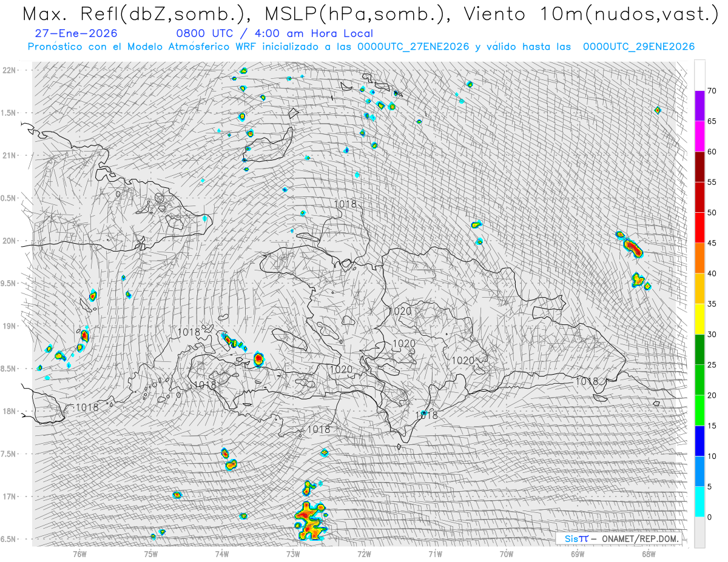Viewport: 728px width, 562px height.
Task: Click the colorbar tick label "5"
Action: [x=710, y=487]
